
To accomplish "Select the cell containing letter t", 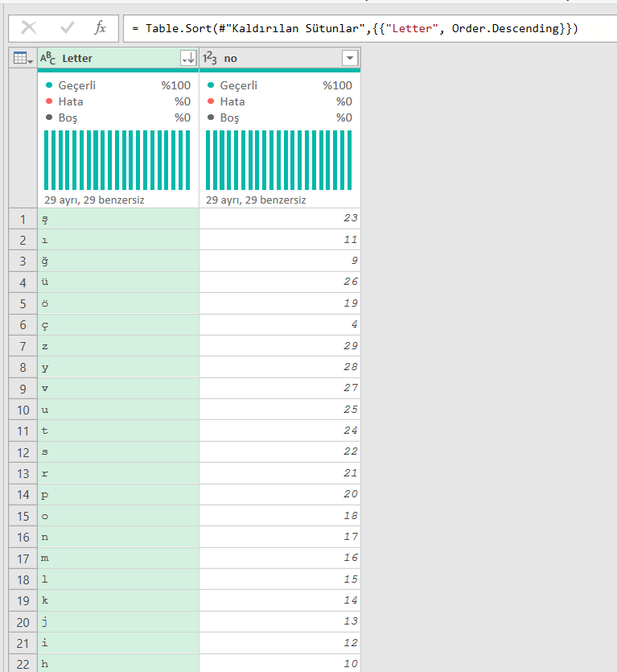I will (x=118, y=431).
